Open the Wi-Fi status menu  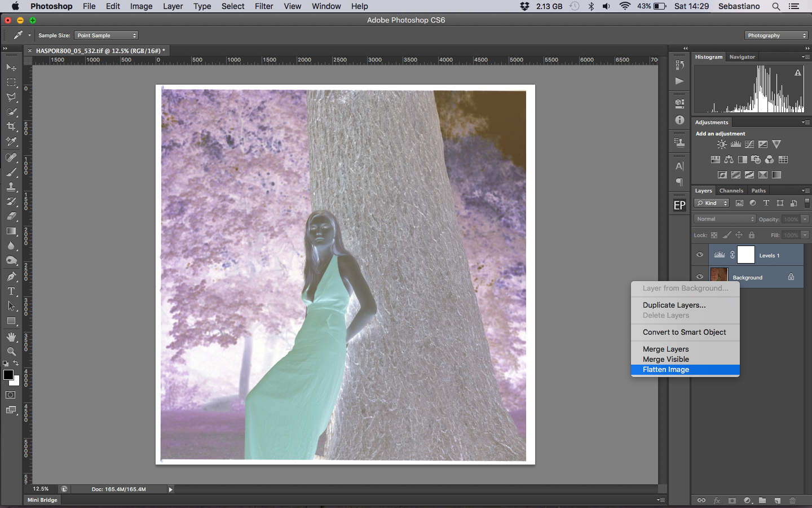click(x=625, y=6)
